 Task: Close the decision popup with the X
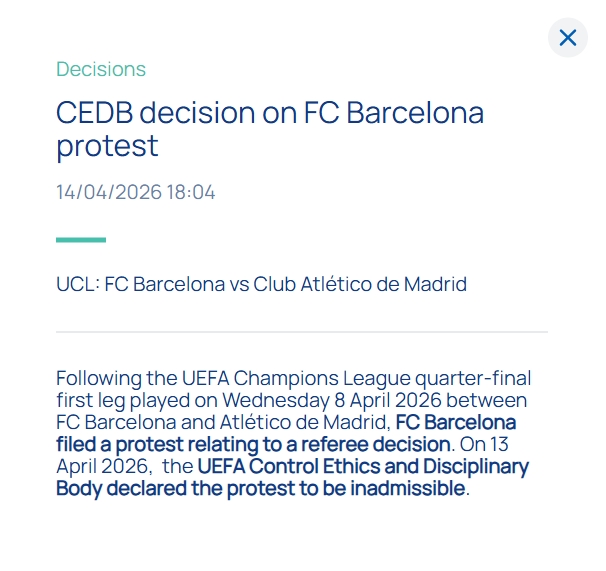pyautogui.click(x=567, y=38)
